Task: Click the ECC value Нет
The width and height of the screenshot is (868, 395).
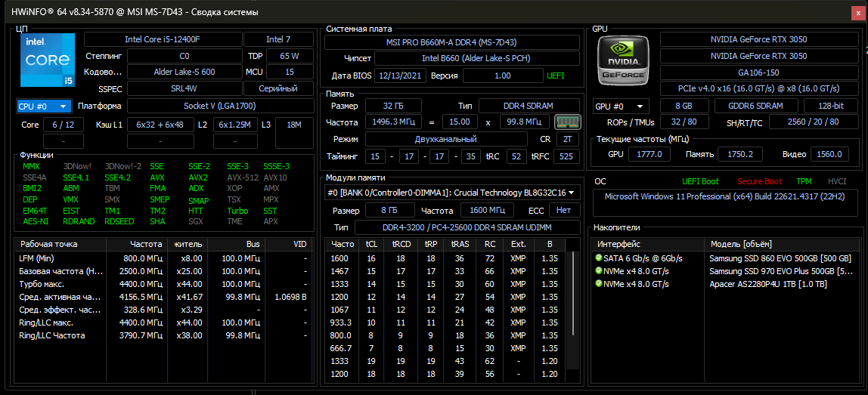Action: [x=565, y=211]
